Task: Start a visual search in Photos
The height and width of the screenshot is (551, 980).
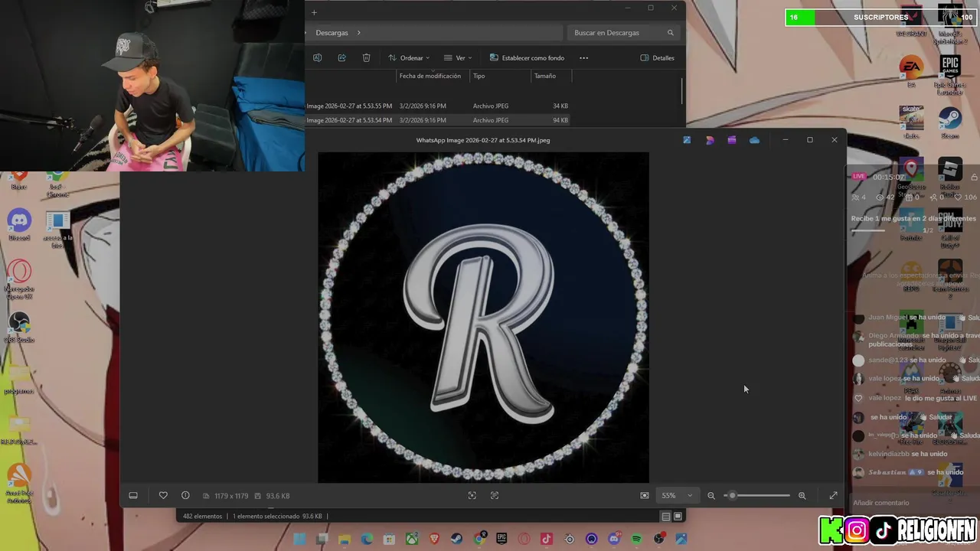Action: click(472, 496)
